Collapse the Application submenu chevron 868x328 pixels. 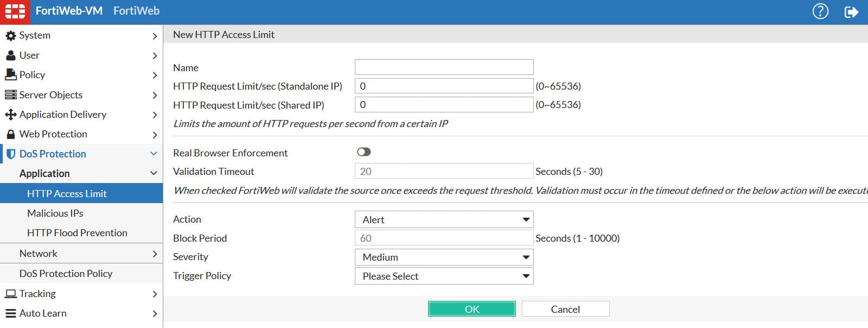(154, 173)
